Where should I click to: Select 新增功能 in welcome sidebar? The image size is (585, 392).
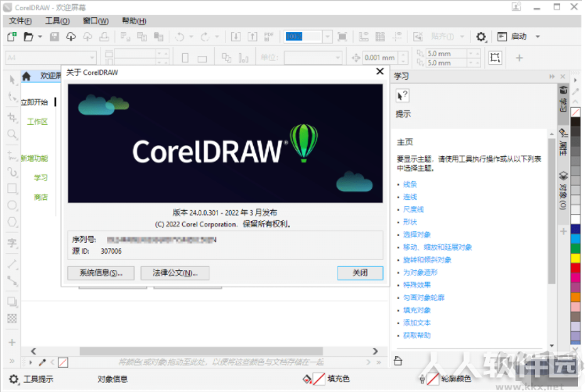pyautogui.click(x=34, y=159)
